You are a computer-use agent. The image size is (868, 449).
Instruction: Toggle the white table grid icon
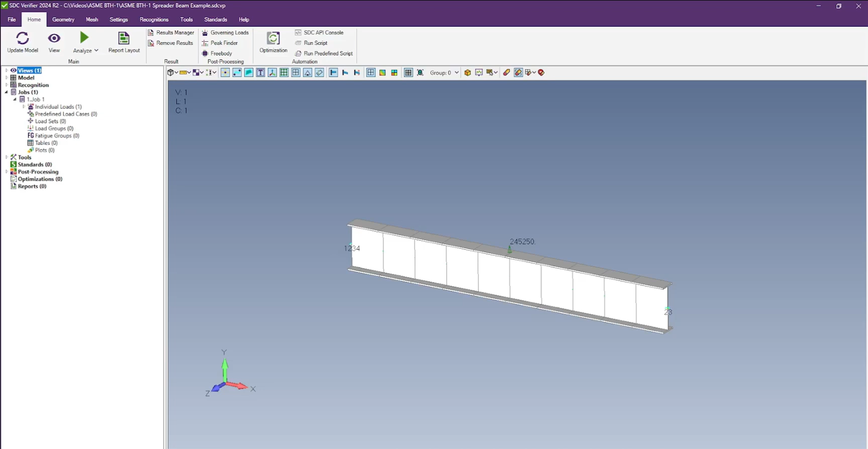(296, 72)
